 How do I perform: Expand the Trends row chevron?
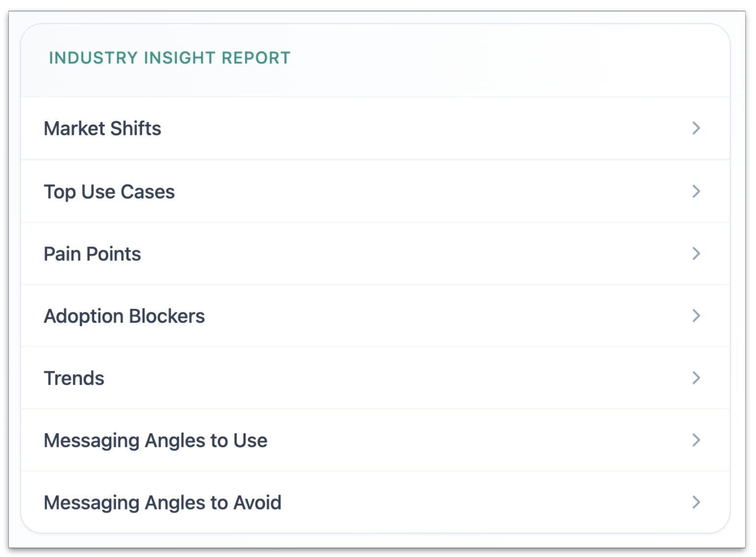[696, 378]
